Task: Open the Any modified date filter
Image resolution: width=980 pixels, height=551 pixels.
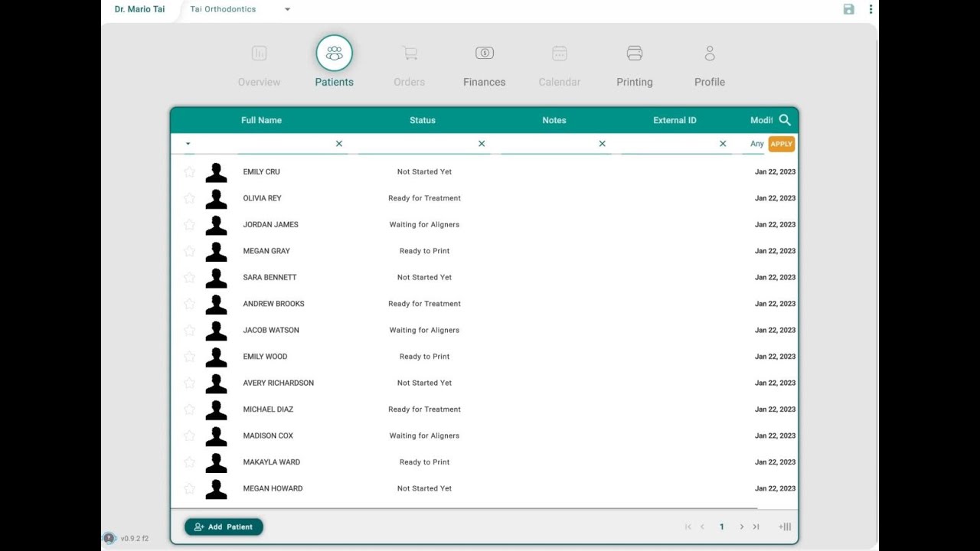Action: coord(756,144)
